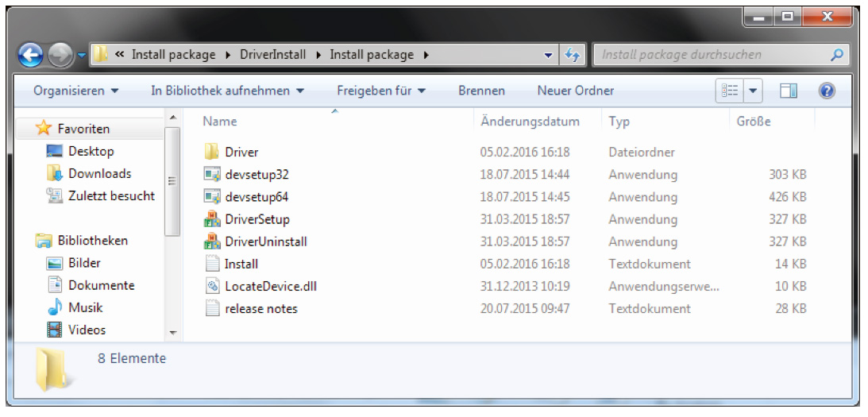Open the Videos library
This screenshot has height=417, width=868.
pos(87,330)
